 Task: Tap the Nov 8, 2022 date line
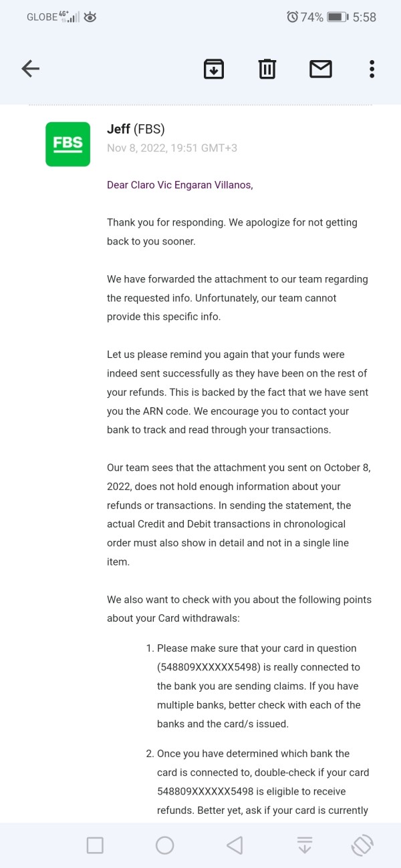[172, 148]
